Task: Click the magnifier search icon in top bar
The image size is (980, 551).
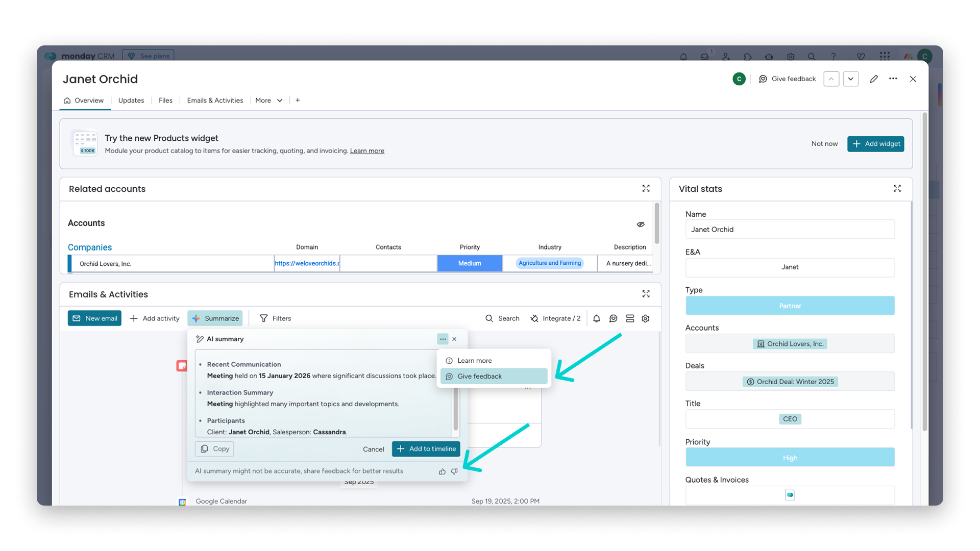Action: pos(812,57)
